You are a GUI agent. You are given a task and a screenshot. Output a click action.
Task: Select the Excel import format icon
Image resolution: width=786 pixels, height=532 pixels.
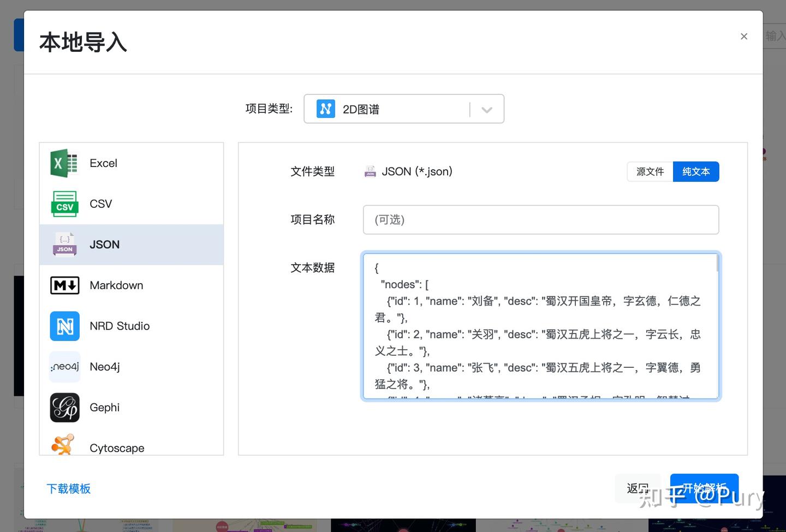tap(64, 163)
